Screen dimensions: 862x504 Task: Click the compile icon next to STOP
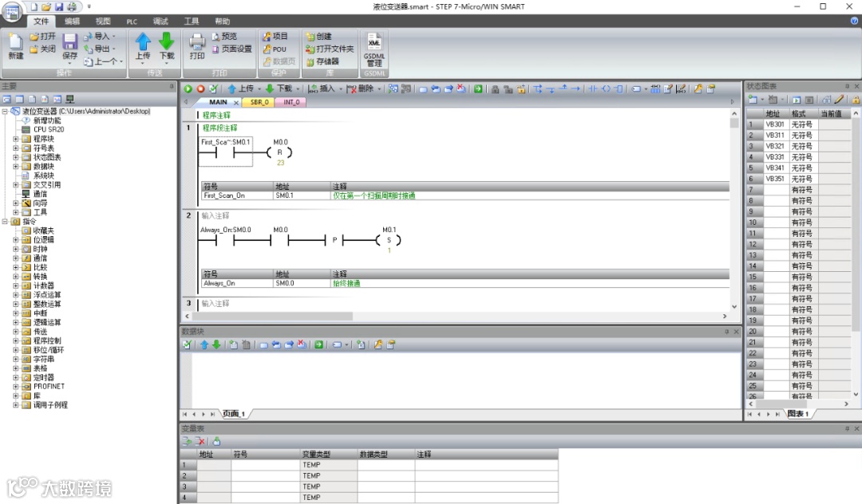pos(213,89)
